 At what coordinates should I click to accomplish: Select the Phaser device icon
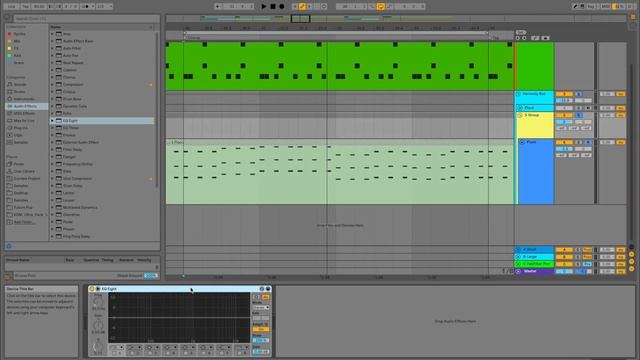59,229
